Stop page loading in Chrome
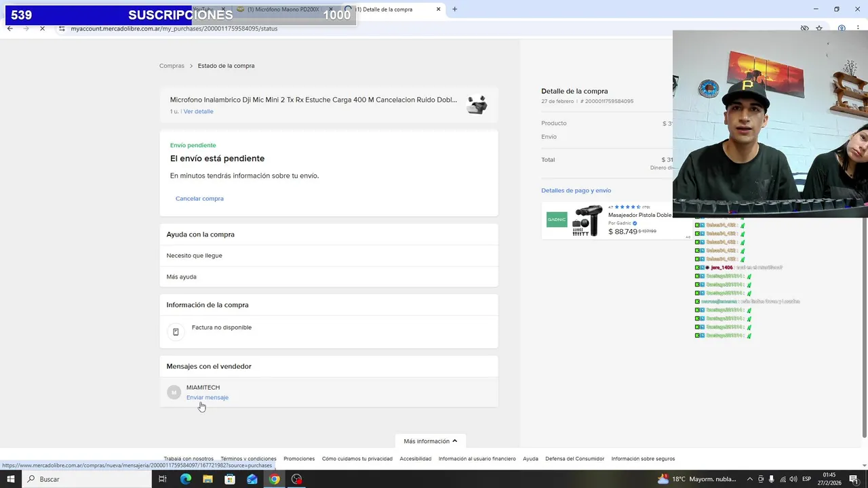868x488 pixels. (42, 28)
